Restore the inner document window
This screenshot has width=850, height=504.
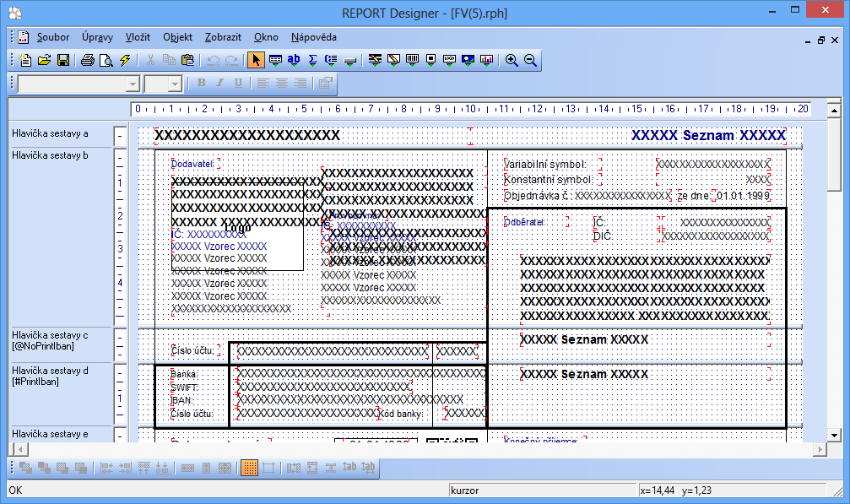(x=821, y=41)
